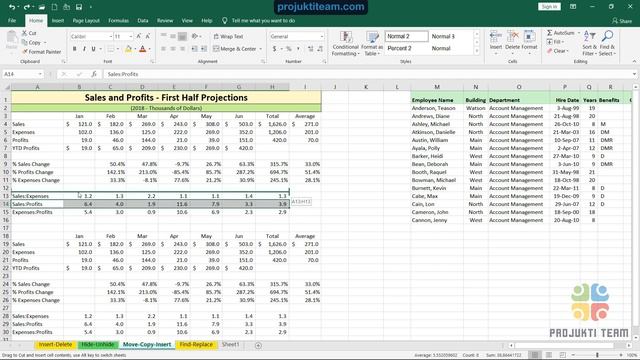
Task: Toggle Wrap Text
Action: pyautogui.click(x=228, y=37)
